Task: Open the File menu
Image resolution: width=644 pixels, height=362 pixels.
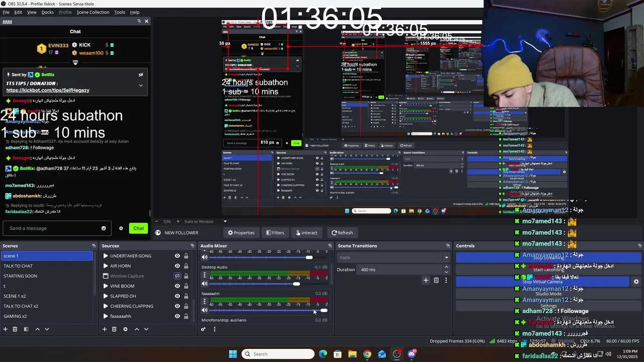Action: pyautogui.click(x=6, y=12)
